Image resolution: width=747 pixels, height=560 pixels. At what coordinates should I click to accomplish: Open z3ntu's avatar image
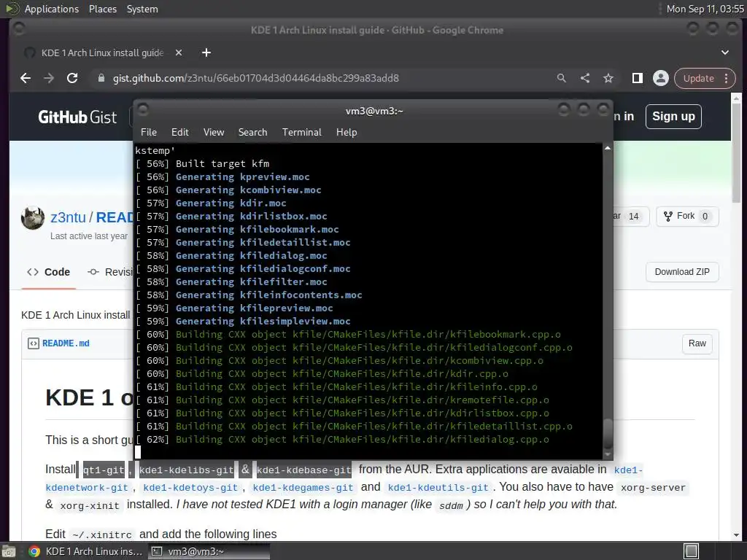33,218
